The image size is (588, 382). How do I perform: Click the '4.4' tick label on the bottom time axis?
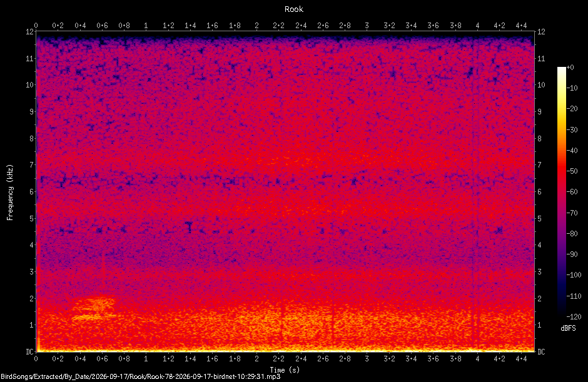(x=521, y=359)
